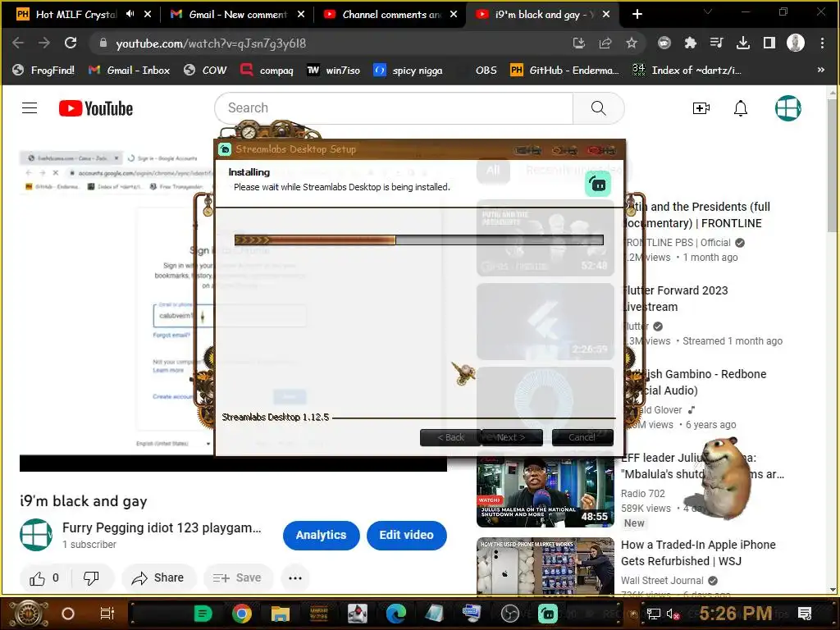
Task: Bookmark this page with the star
Action: click(x=632, y=43)
